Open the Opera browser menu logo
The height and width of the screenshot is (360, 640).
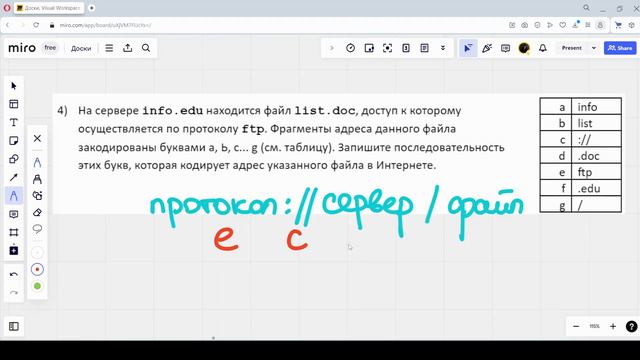[7, 8]
